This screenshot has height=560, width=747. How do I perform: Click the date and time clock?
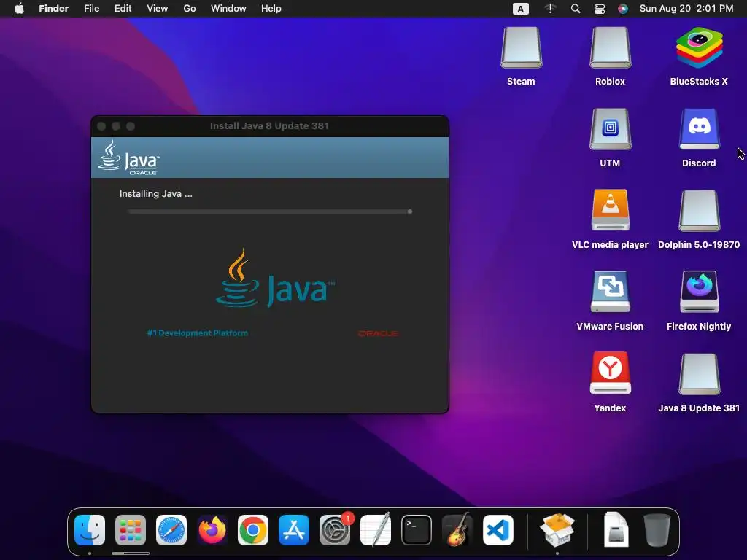pyautogui.click(x=686, y=9)
